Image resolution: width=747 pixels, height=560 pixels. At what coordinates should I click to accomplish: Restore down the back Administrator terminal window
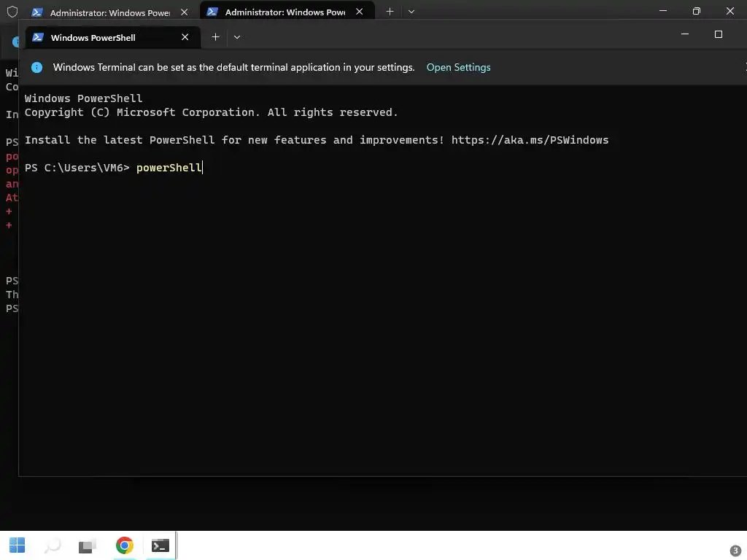697,10
